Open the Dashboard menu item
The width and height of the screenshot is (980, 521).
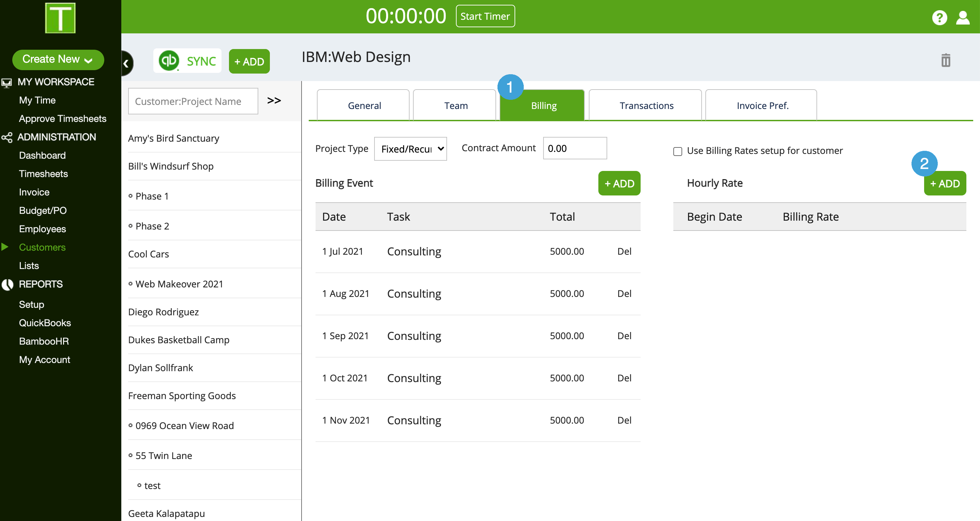(x=42, y=156)
